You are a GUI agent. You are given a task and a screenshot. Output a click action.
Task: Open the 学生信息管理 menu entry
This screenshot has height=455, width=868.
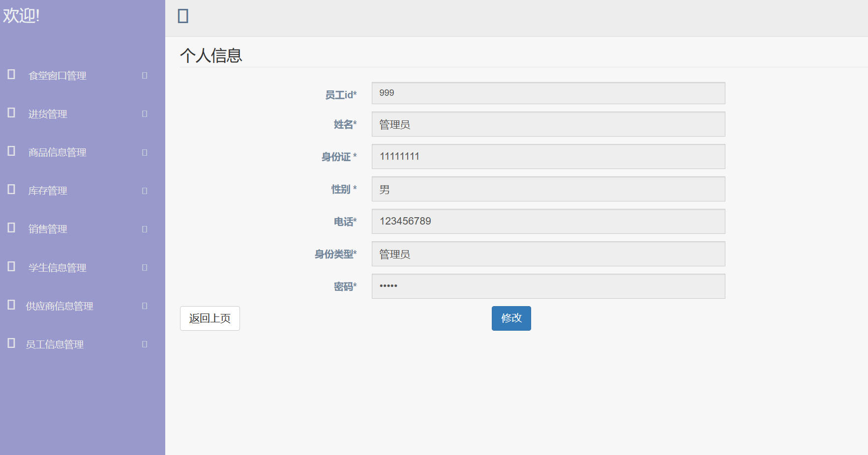coord(57,267)
